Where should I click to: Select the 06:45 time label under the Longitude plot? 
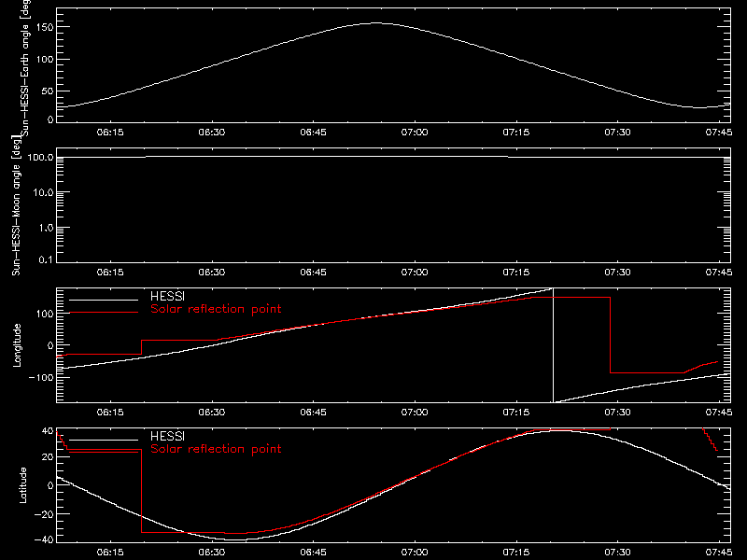313,412
